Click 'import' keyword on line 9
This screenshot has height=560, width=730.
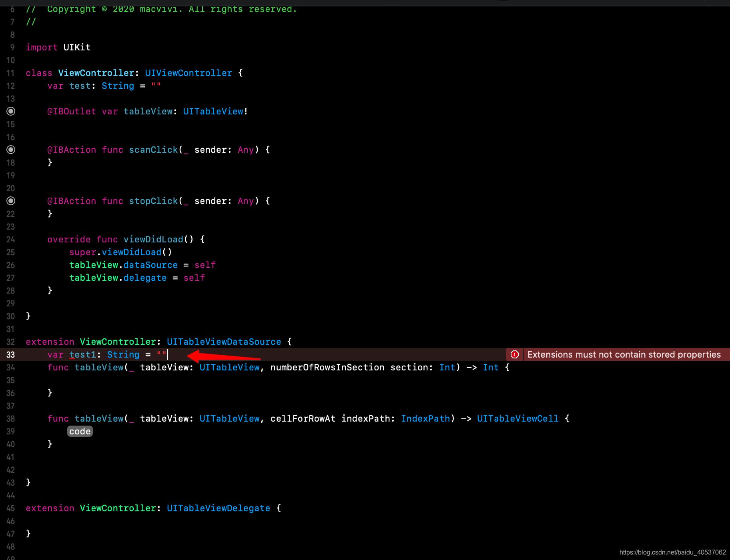(x=42, y=47)
